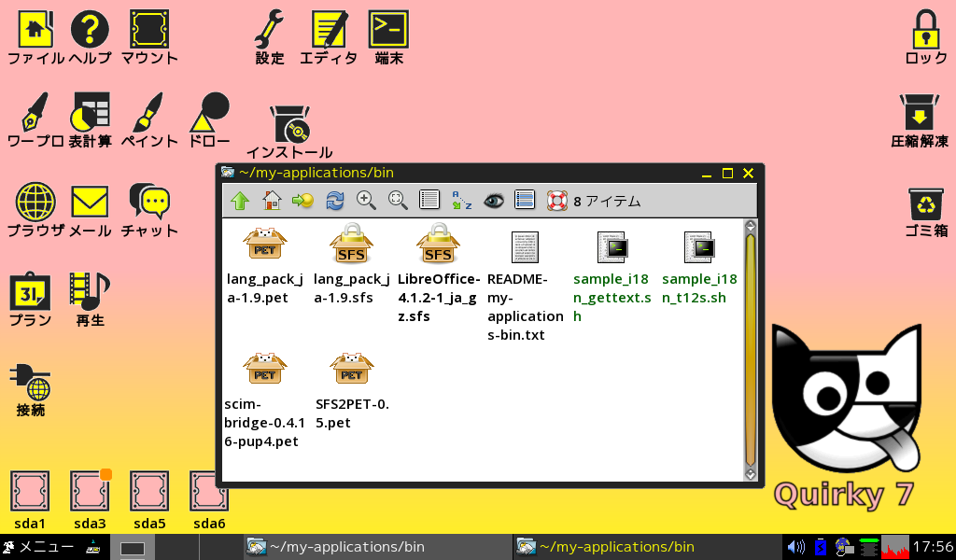Screen dimensions: 956x560
Task: Select sample_i18n_gettext.sh script
Action: [612, 277]
